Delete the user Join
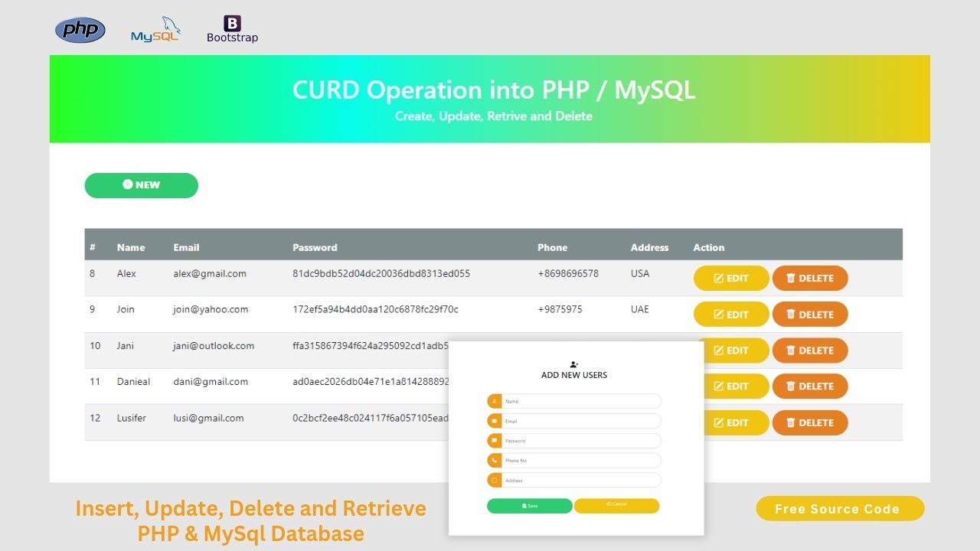980x551 pixels. pyautogui.click(x=810, y=315)
